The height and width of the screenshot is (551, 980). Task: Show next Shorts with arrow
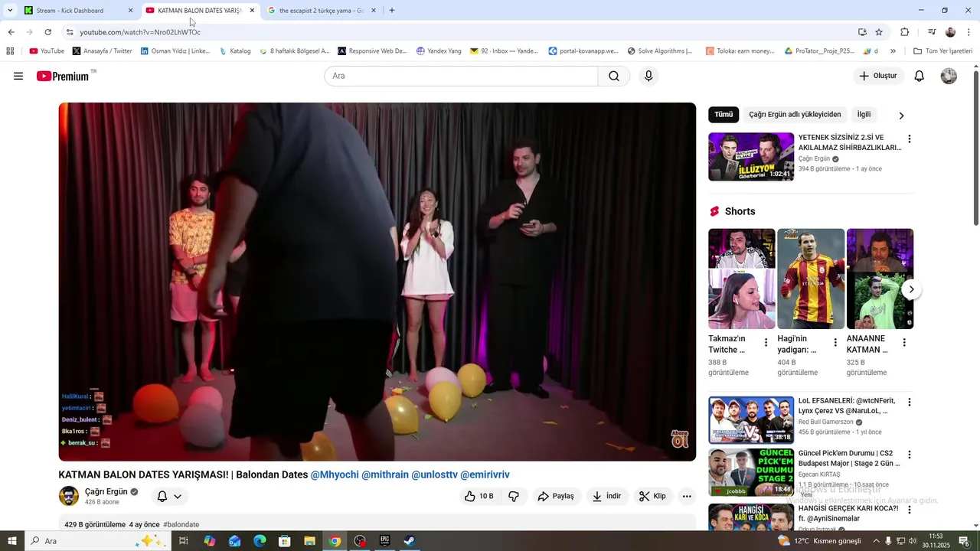(x=910, y=289)
